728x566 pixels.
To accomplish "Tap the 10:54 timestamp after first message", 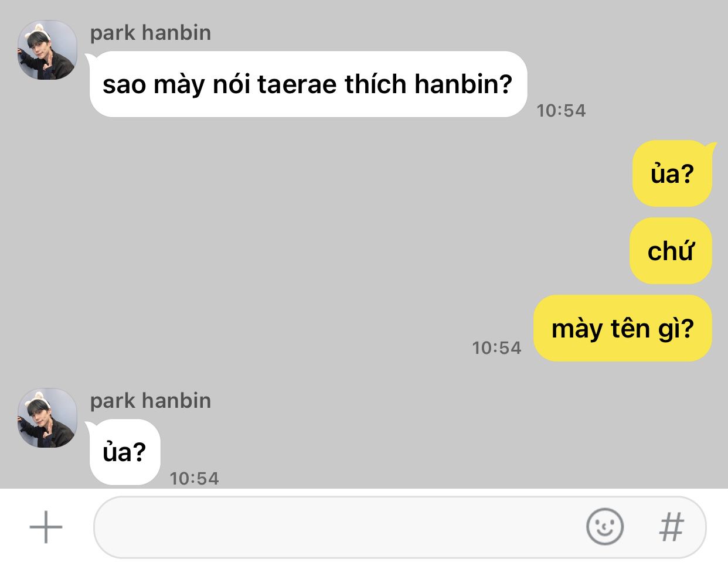I will [561, 111].
